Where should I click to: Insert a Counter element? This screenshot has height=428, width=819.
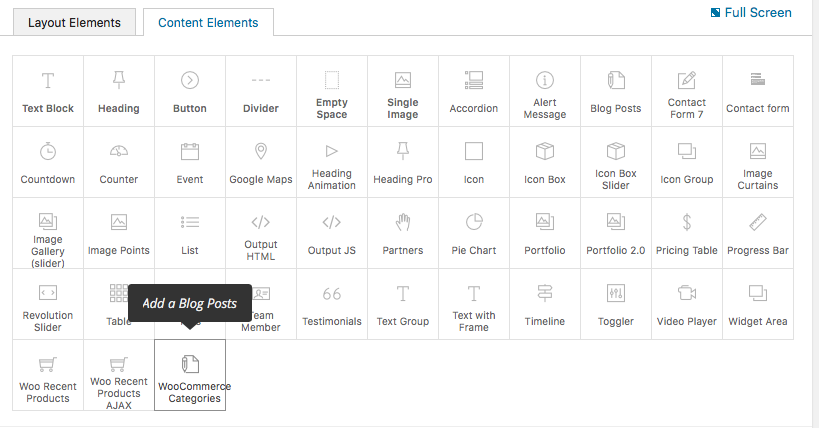click(x=119, y=163)
